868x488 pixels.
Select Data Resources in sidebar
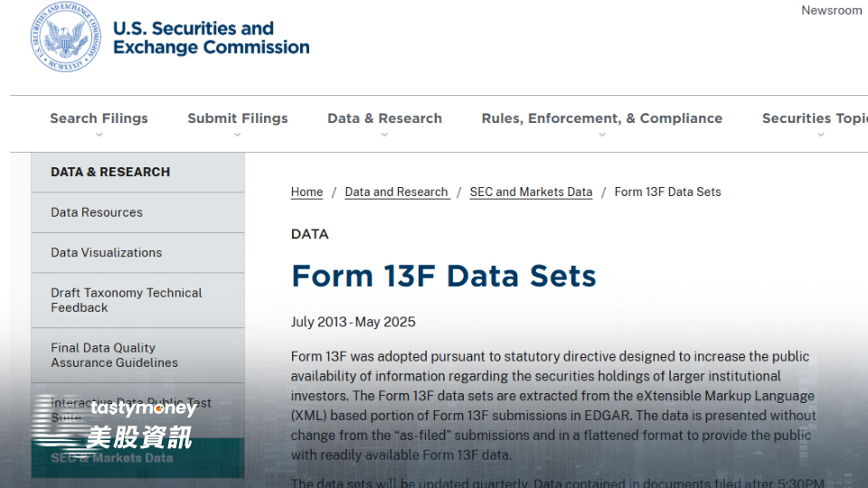pyautogui.click(x=137, y=212)
